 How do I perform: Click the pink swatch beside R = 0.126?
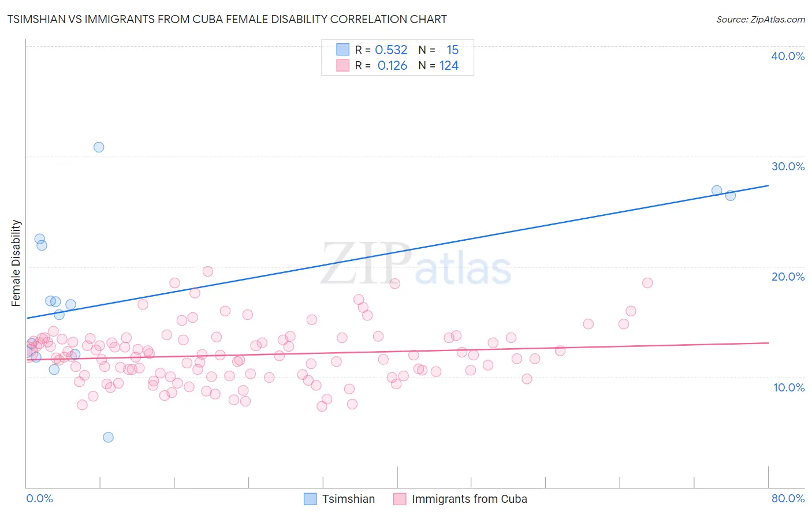tap(343, 66)
